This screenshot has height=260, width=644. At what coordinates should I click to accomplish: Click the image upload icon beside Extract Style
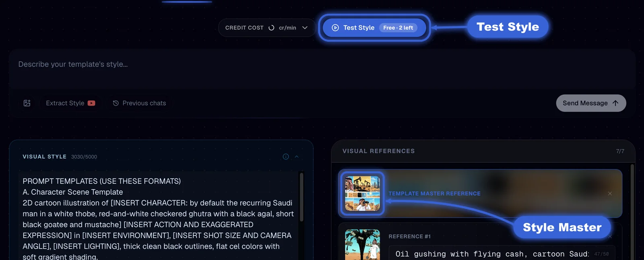tap(27, 103)
